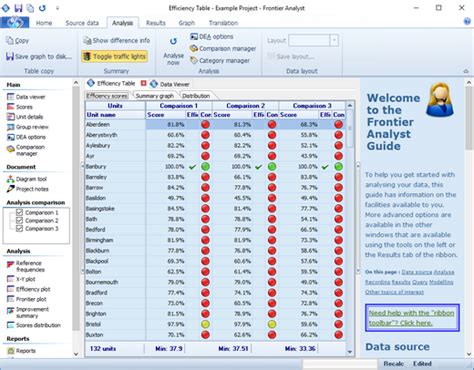
Task: Click Aberdeen red traffic light in Comparison 3
Action: (x=339, y=124)
